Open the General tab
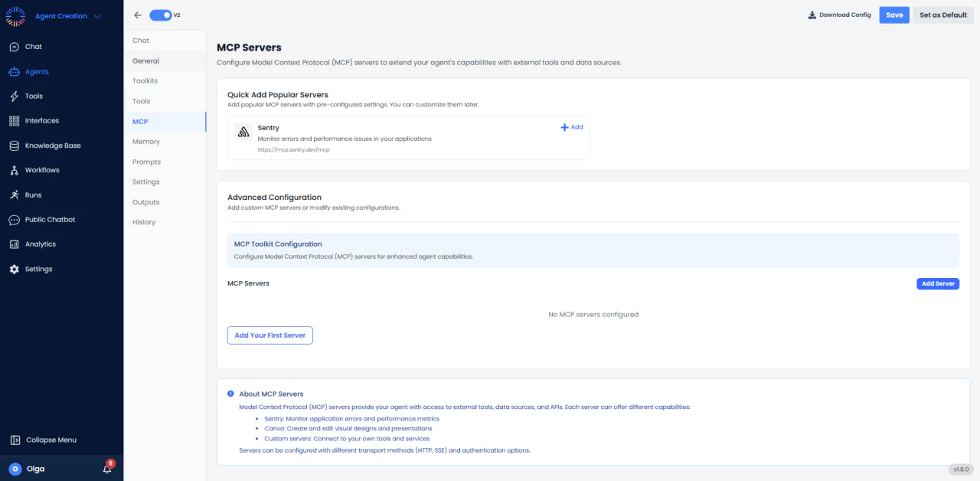Viewport: 980px width, 481px height. [165, 61]
